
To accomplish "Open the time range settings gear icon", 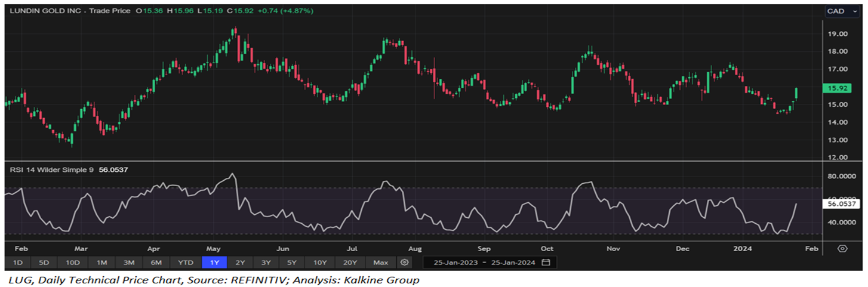I will click(405, 263).
